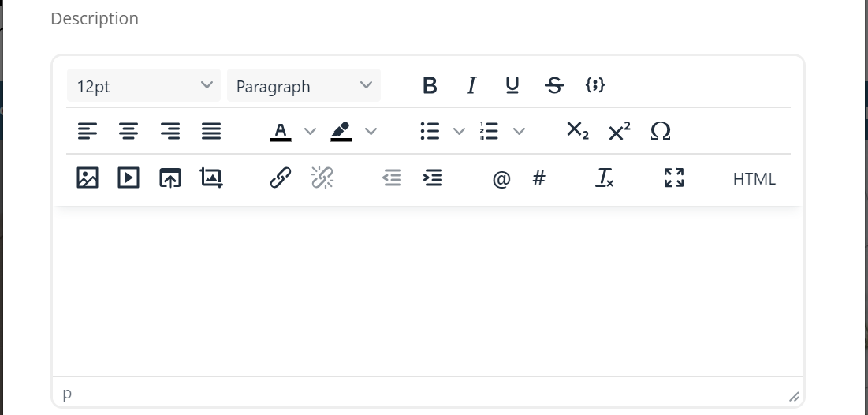Insert an image into the description
868x415 pixels.
click(x=88, y=178)
